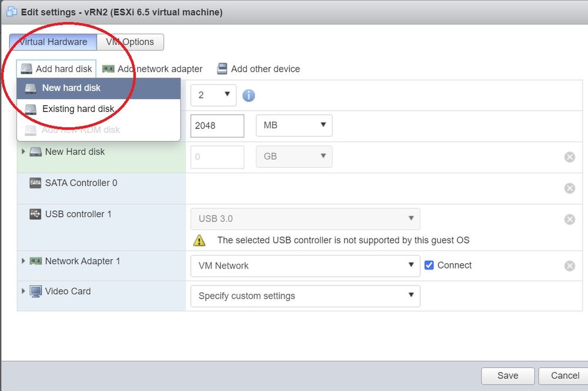Remove SATA Controller 0 device
This screenshot has height=391, width=588.
click(570, 188)
